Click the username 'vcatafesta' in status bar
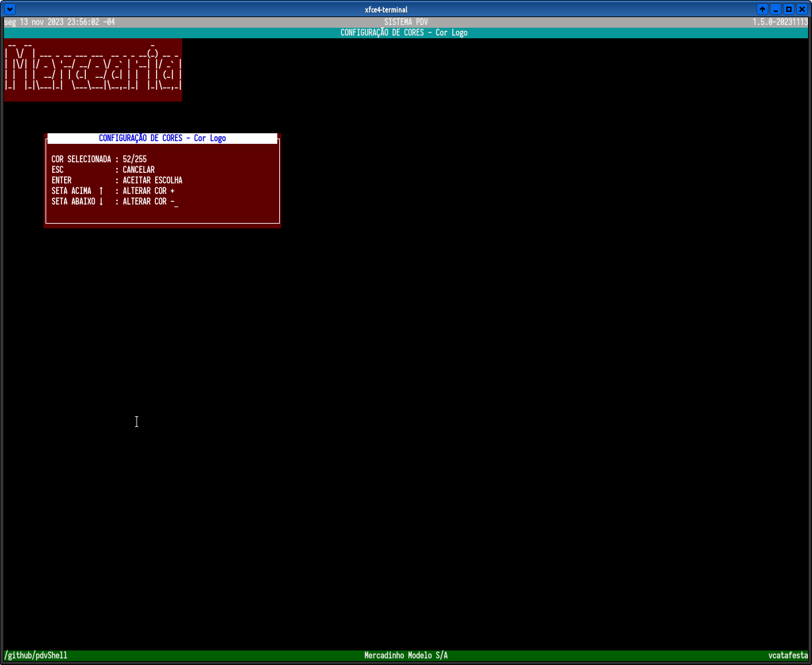812x665 pixels. pyautogui.click(x=788, y=655)
